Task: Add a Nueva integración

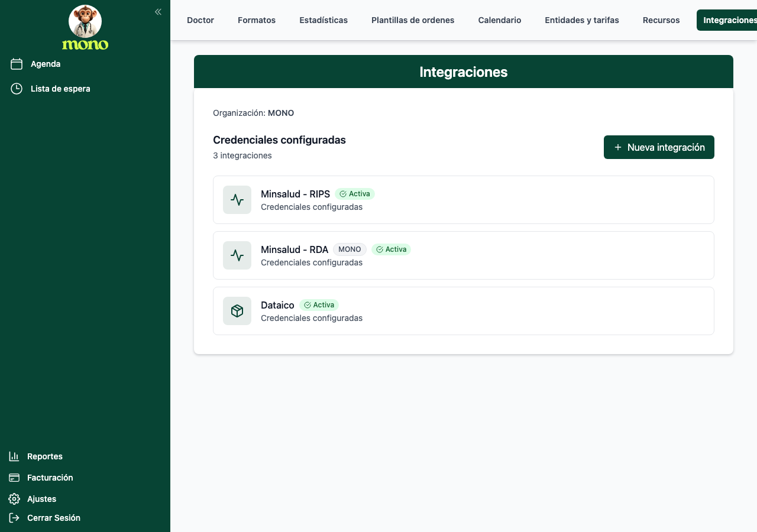Action: pyautogui.click(x=659, y=147)
